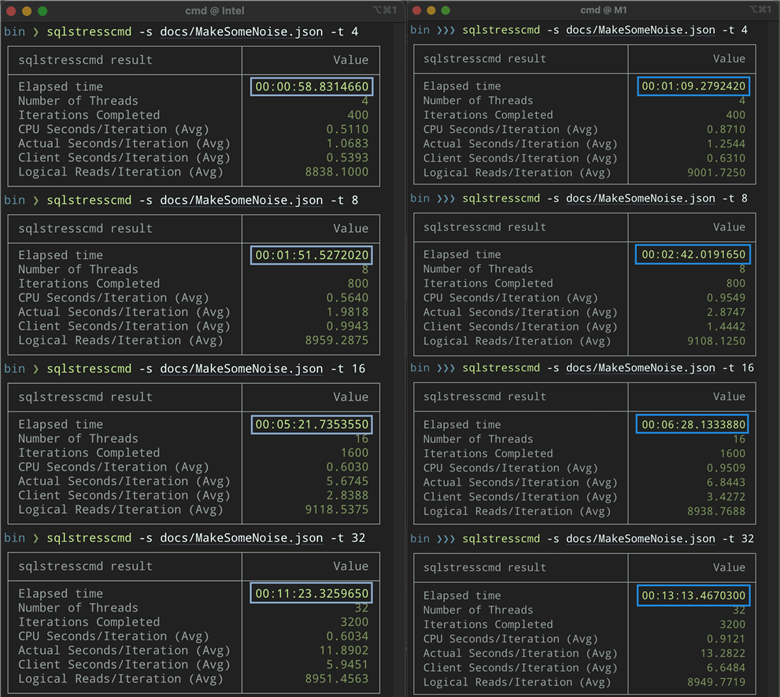Select the Intel elapsed time 00:11:23.3259650

[312, 593]
